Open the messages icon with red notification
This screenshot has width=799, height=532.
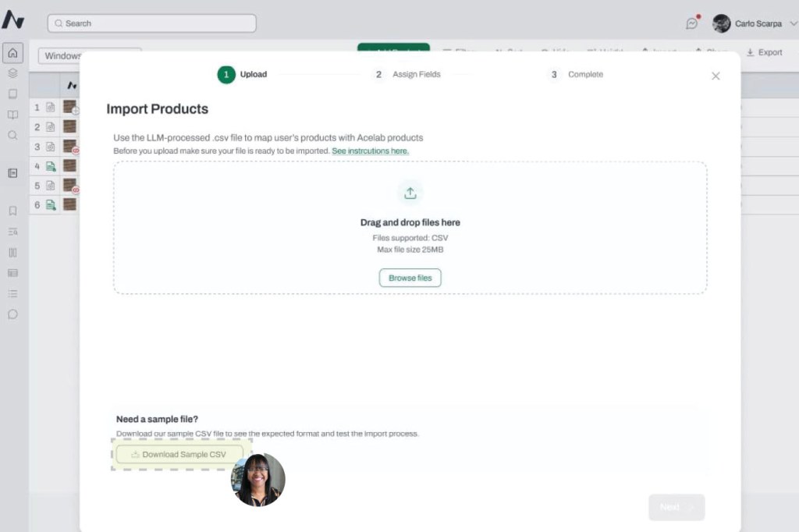click(691, 23)
